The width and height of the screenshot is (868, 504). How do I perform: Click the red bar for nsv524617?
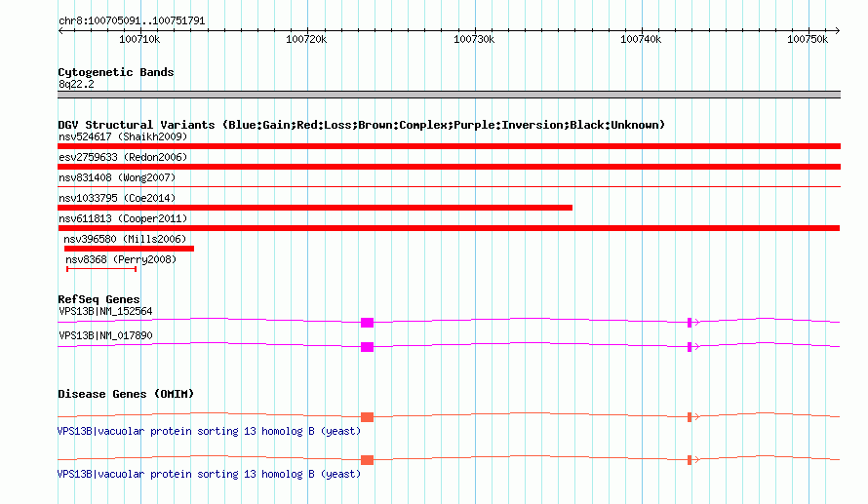[449, 146]
